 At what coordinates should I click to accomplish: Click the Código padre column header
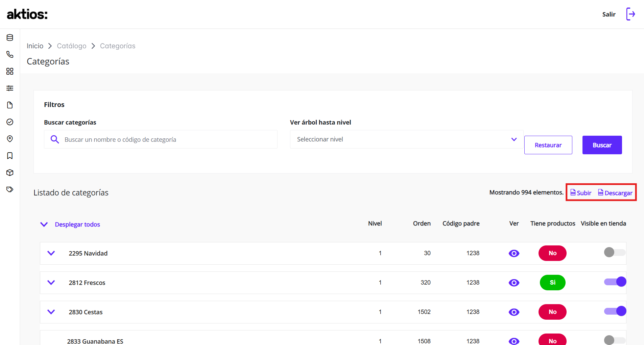[461, 223]
